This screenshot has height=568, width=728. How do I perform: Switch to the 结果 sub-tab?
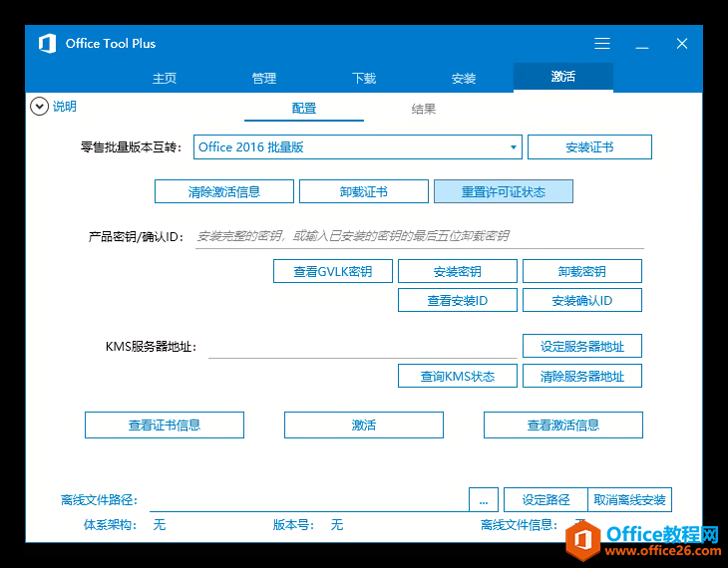pyautogui.click(x=424, y=109)
